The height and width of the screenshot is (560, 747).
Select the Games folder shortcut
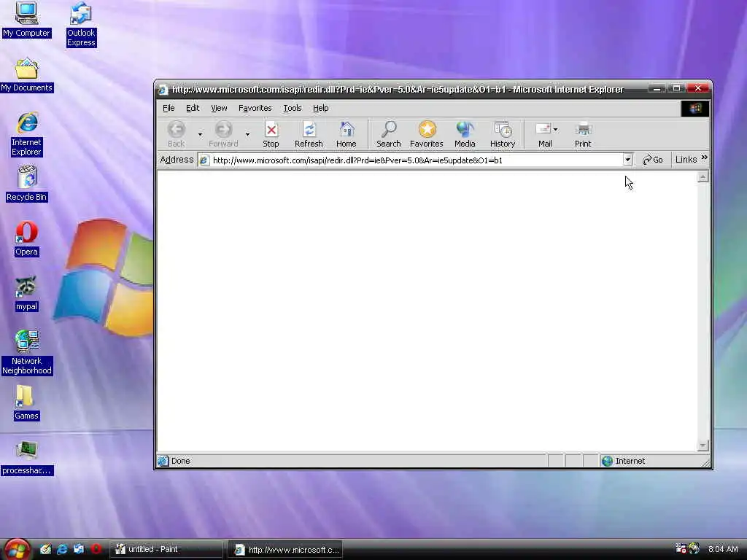[26, 402]
